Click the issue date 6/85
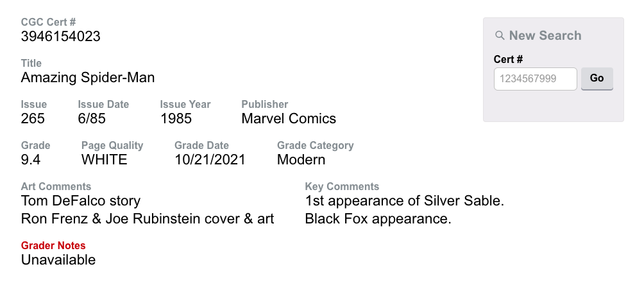644x287 pixels. 92,119
